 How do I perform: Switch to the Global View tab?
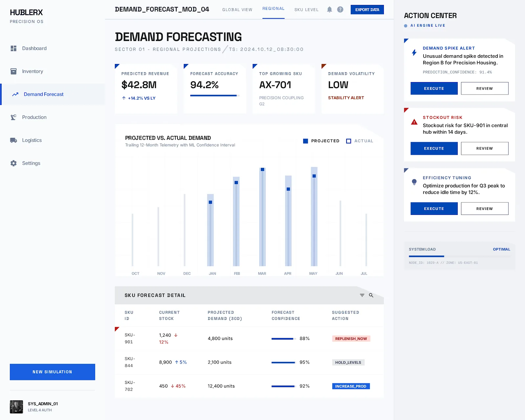(237, 10)
